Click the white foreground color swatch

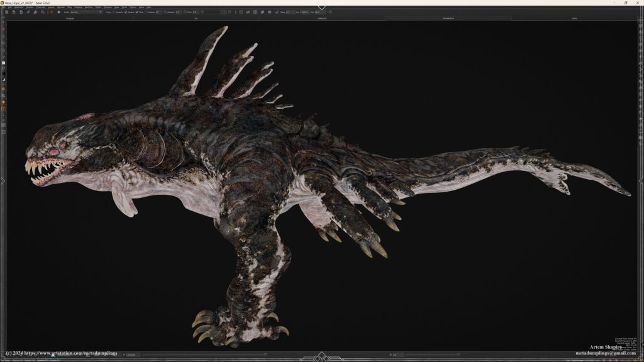(3, 63)
